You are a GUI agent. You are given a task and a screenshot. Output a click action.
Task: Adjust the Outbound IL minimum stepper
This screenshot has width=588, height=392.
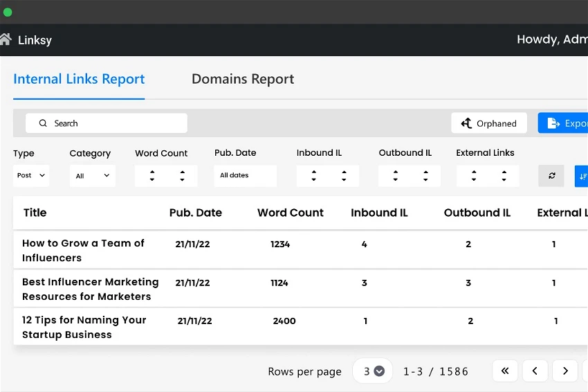tap(395, 176)
